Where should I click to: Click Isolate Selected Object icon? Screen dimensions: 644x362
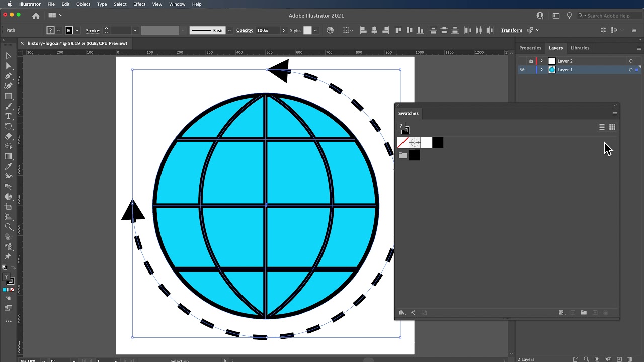tap(530, 30)
